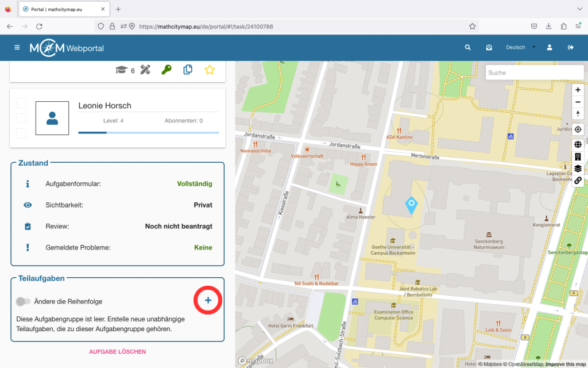Screen dimensions: 588x368
Task: Open the user profile menu in the header
Action: 550,48
